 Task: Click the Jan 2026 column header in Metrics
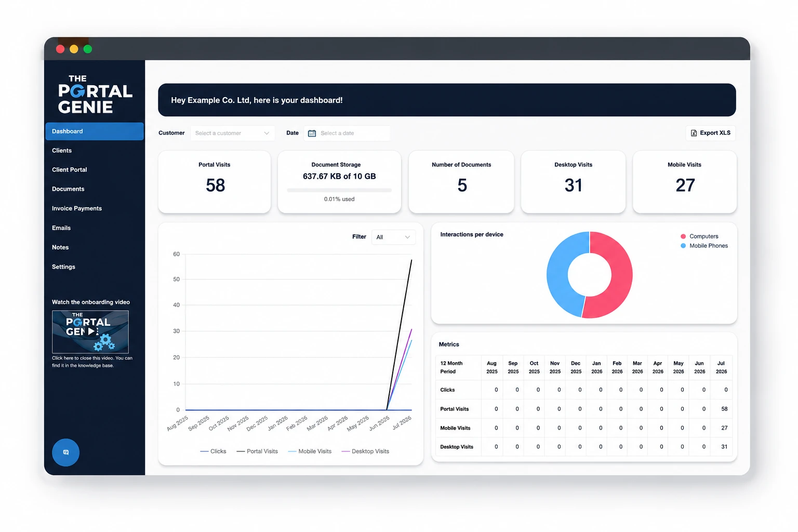[x=596, y=367]
